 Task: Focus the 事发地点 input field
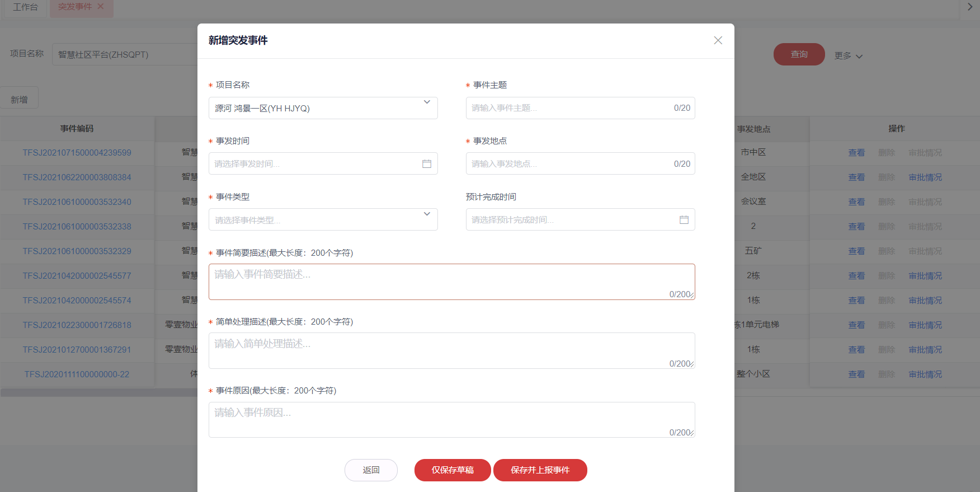click(580, 164)
